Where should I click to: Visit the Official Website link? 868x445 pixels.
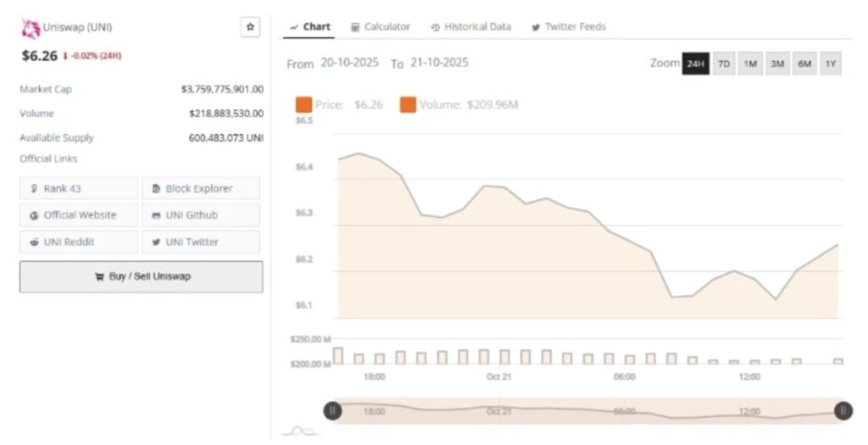point(79,215)
